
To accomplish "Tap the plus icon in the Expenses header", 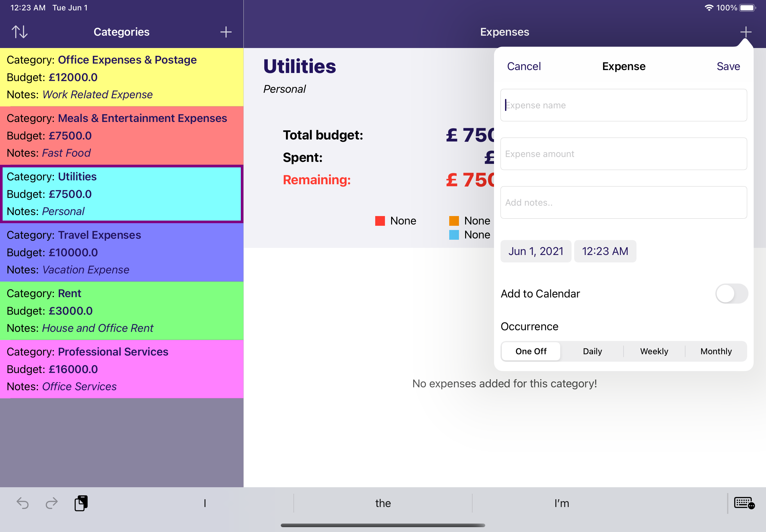I will [746, 32].
